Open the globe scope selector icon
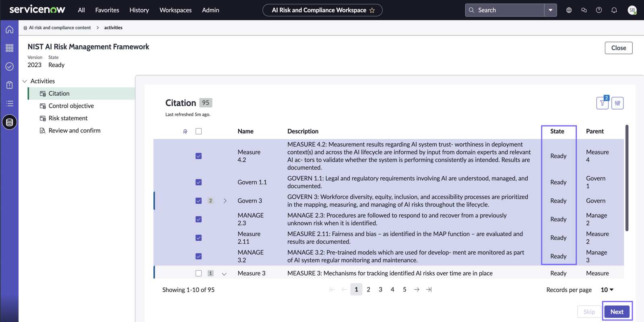The height and width of the screenshot is (322, 644). [x=569, y=10]
